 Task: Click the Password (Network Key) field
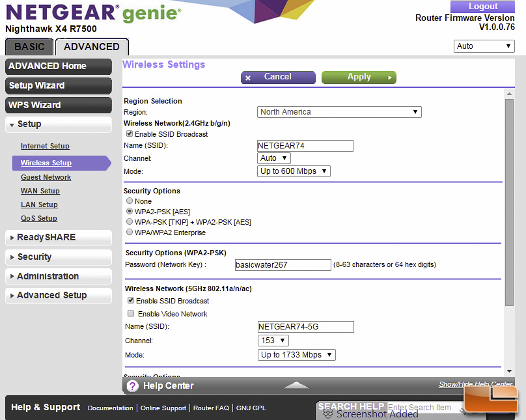pos(283,265)
